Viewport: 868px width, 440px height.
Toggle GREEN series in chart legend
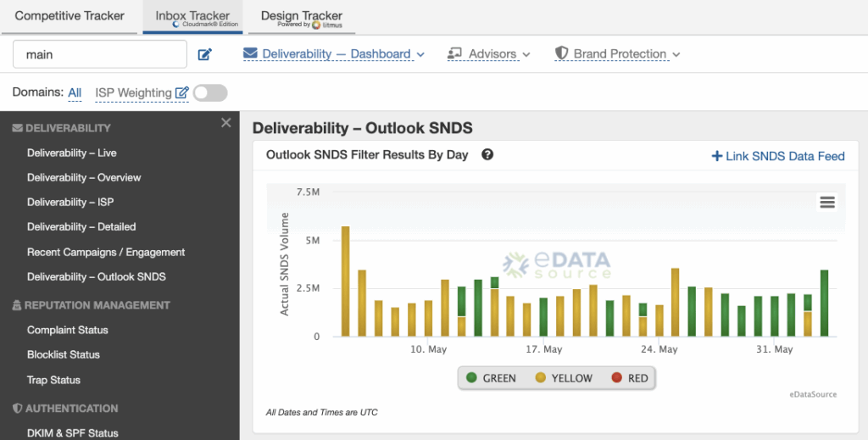[491, 378]
